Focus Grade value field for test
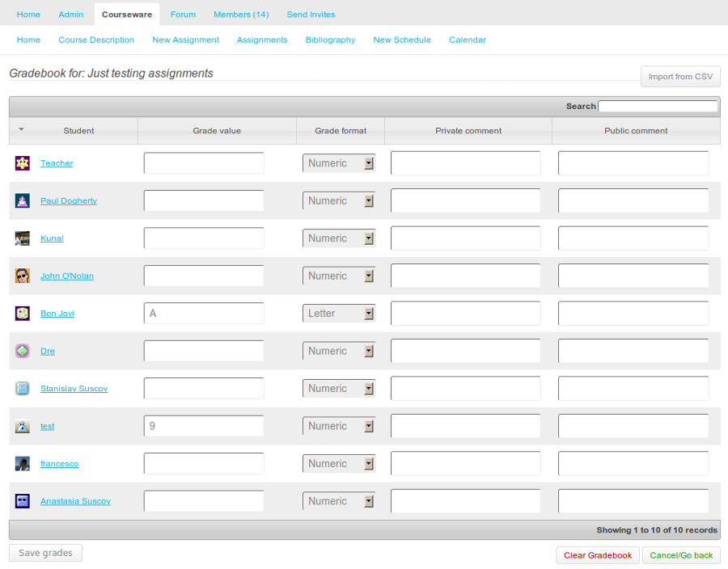Image resolution: width=728 pixels, height=569 pixels. point(204,426)
